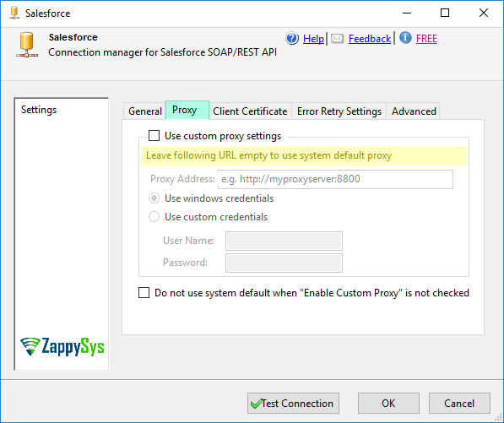Open the Feedback link

point(370,39)
